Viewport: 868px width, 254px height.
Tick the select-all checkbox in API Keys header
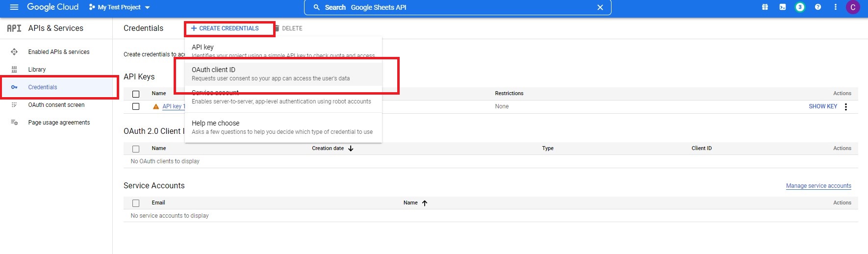pyautogui.click(x=136, y=94)
